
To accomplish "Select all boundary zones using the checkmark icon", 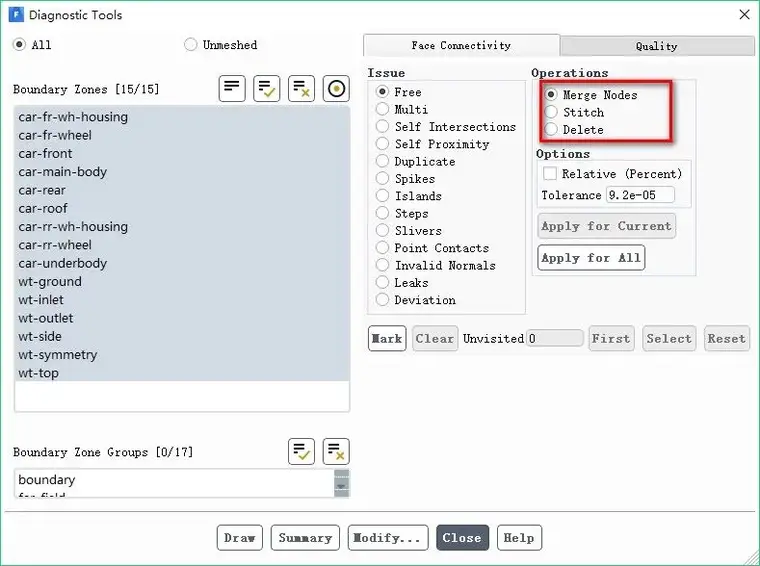I will click(x=266, y=89).
